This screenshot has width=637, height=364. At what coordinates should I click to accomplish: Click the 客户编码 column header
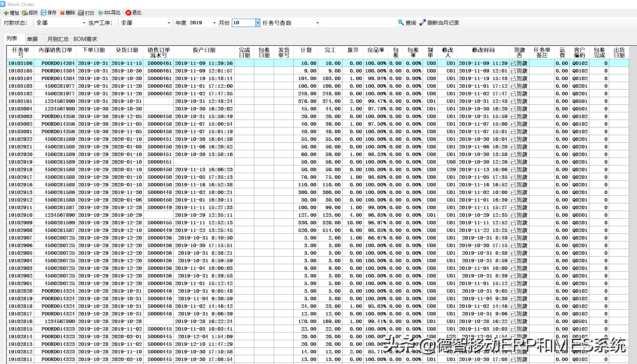coord(580,52)
